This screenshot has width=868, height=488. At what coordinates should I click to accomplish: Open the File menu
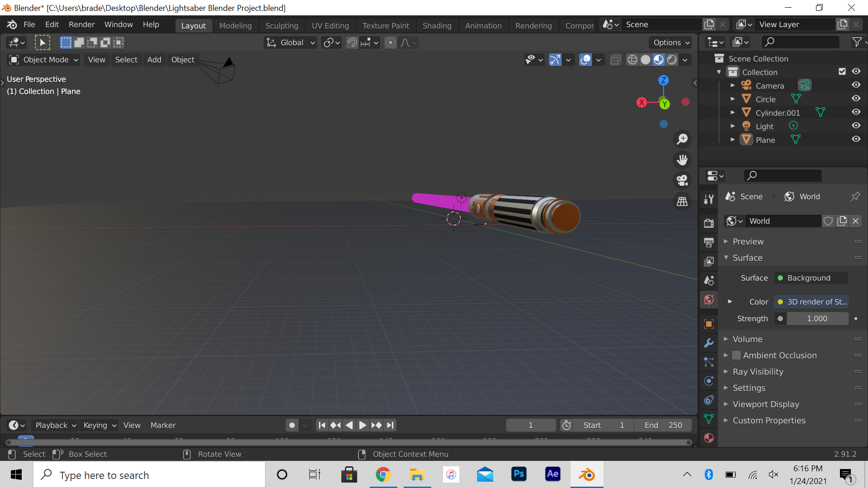click(x=29, y=24)
